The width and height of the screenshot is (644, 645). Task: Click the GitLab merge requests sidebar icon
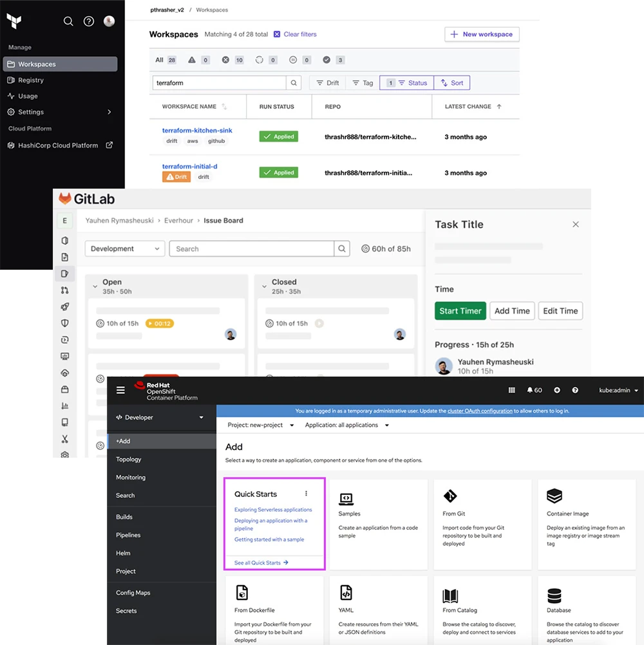pos(64,290)
